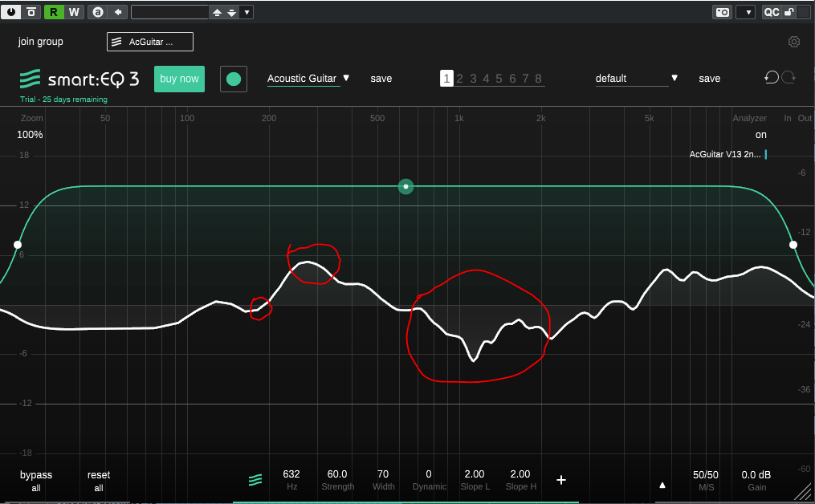Click the buy now button
Screen dimensions: 815x504
[x=179, y=79]
